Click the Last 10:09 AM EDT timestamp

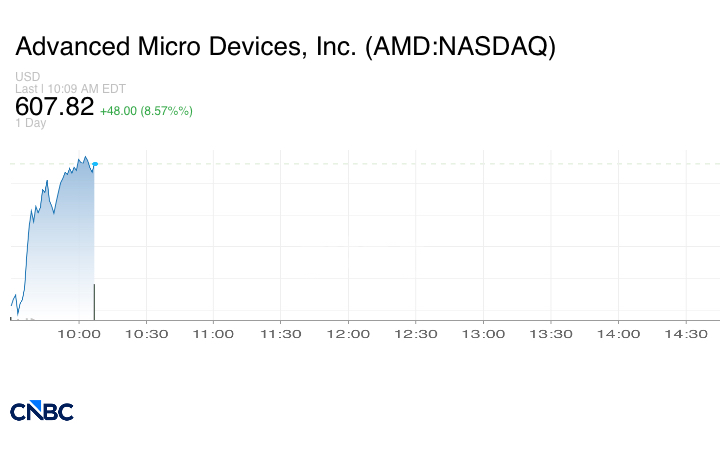coord(70,89)
